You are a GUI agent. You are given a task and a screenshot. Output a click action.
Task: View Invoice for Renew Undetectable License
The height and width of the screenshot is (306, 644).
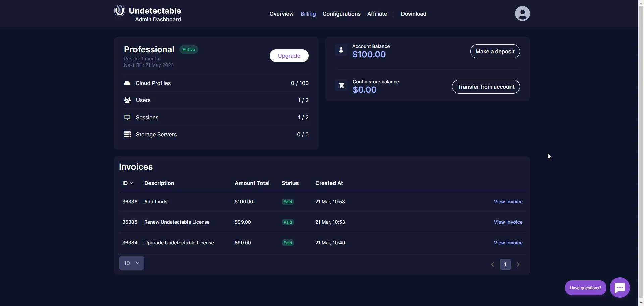coord(508,222)
